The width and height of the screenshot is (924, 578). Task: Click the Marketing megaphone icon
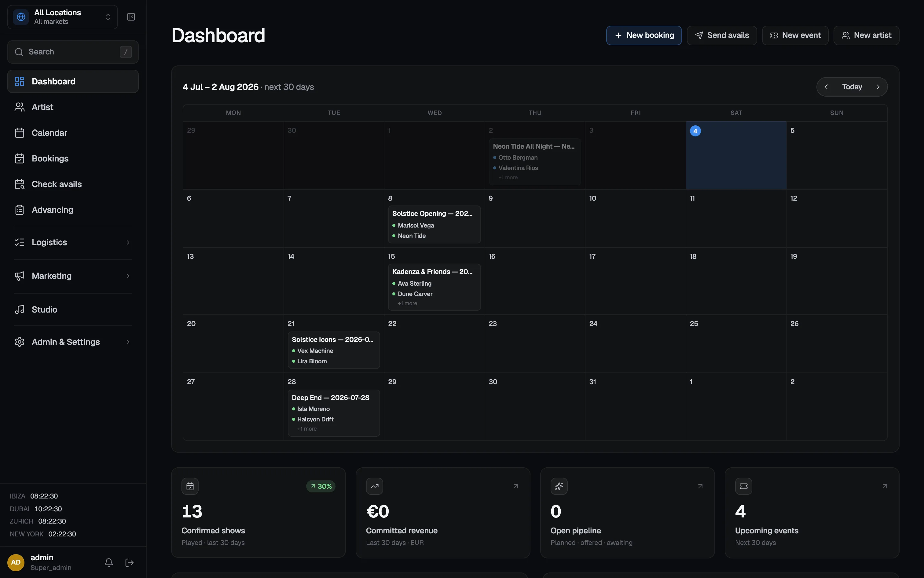pos(20,276)
